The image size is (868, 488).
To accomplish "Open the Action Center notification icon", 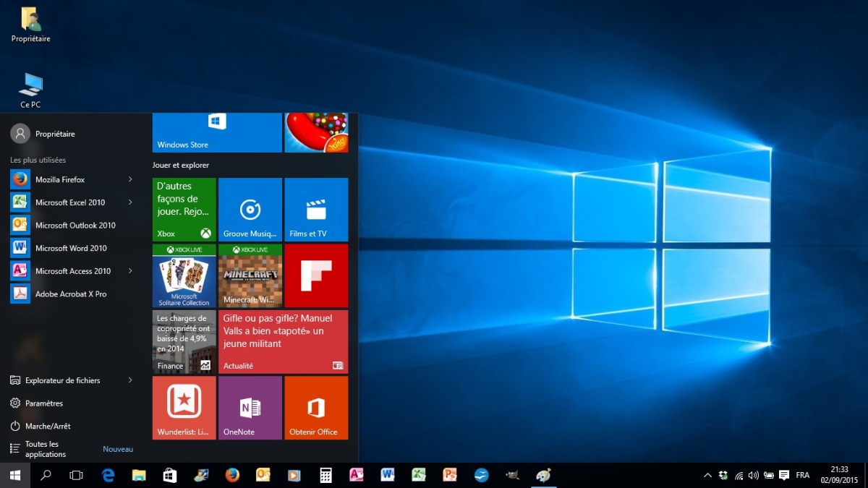I will [784, 475].
